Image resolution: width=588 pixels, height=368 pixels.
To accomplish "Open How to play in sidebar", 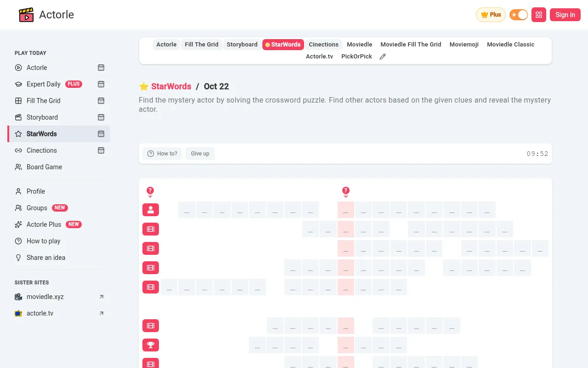I will click(x=59, y=241).
